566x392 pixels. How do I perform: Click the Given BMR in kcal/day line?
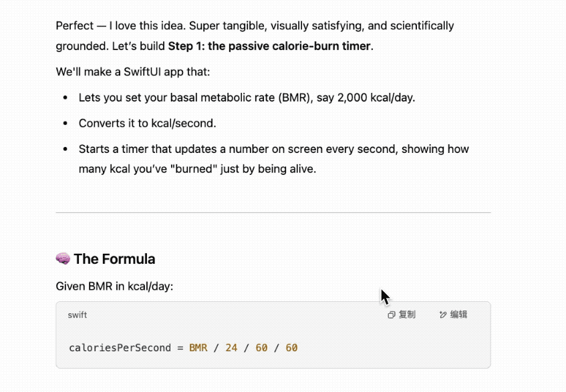[114, 286]
